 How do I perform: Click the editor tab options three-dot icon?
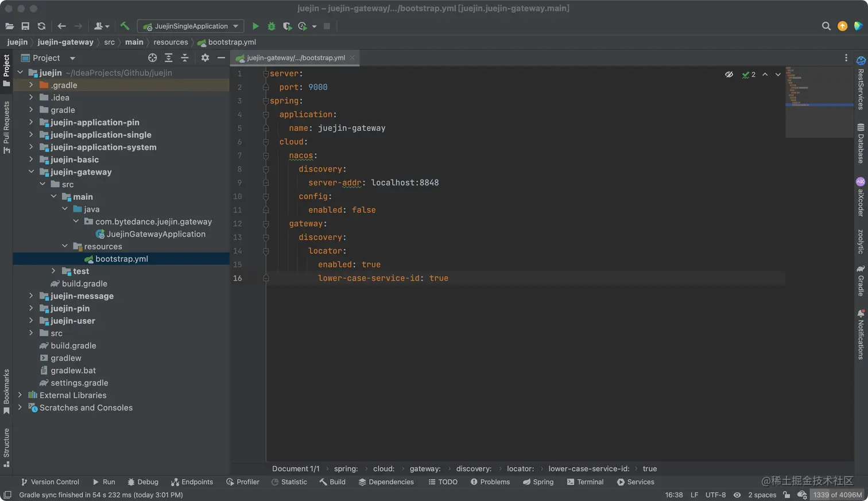[846, 58]
